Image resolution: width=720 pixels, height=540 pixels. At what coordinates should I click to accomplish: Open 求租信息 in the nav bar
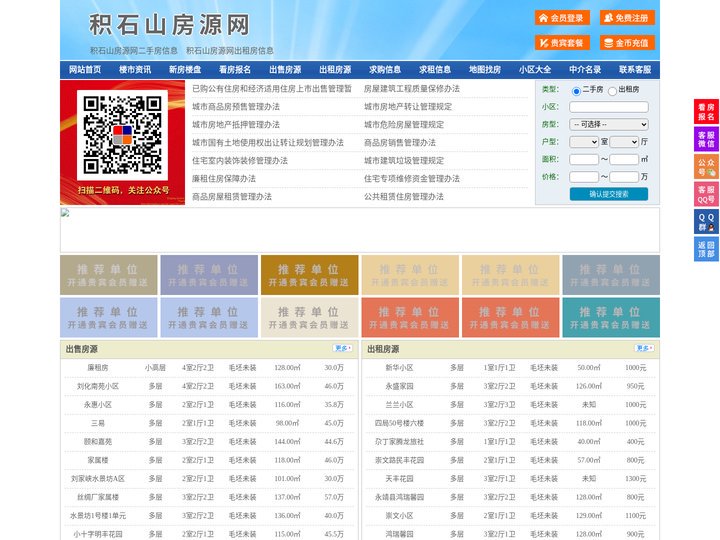[435, 70]
